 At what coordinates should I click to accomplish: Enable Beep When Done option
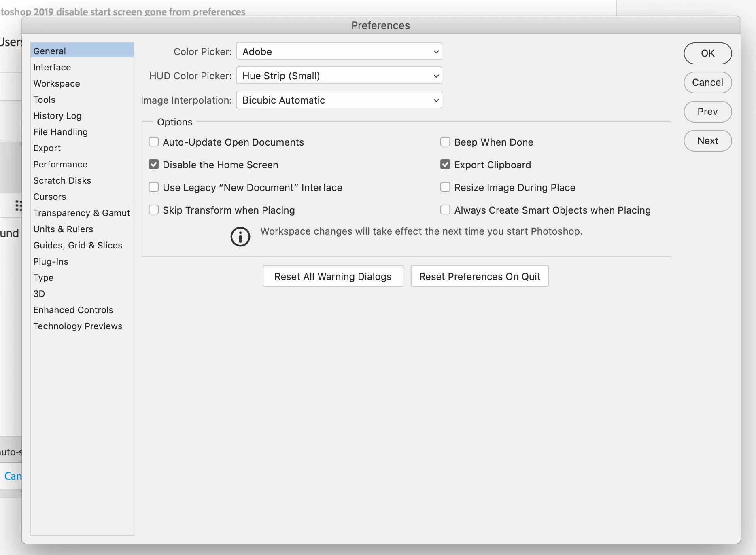pyautogui.click(x=445, y=142)
